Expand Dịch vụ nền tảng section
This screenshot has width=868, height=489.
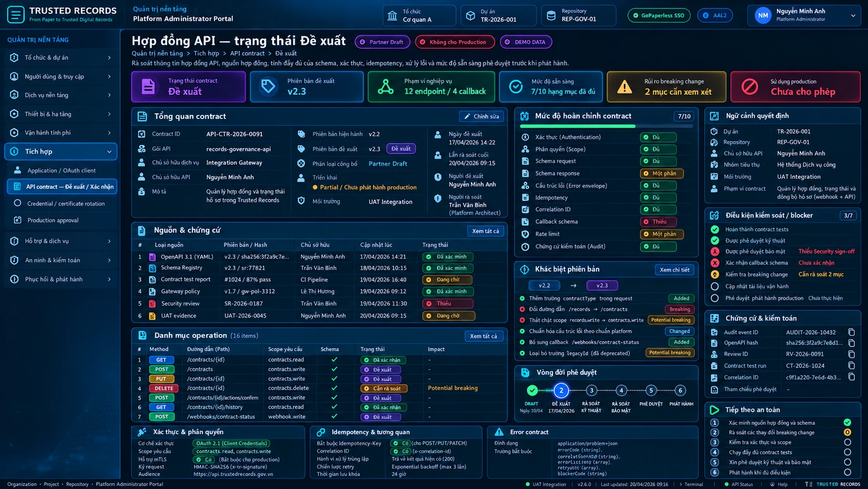point(61,95)
